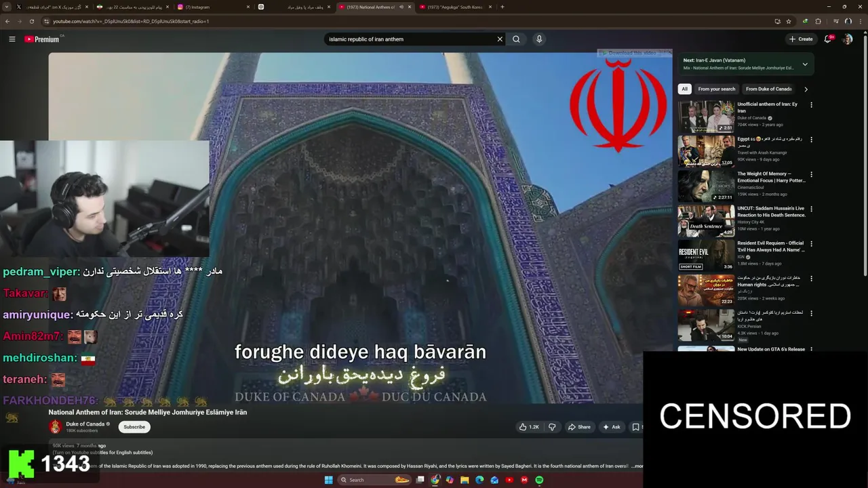
Task: Select the All filter chip
Action: 684,89
